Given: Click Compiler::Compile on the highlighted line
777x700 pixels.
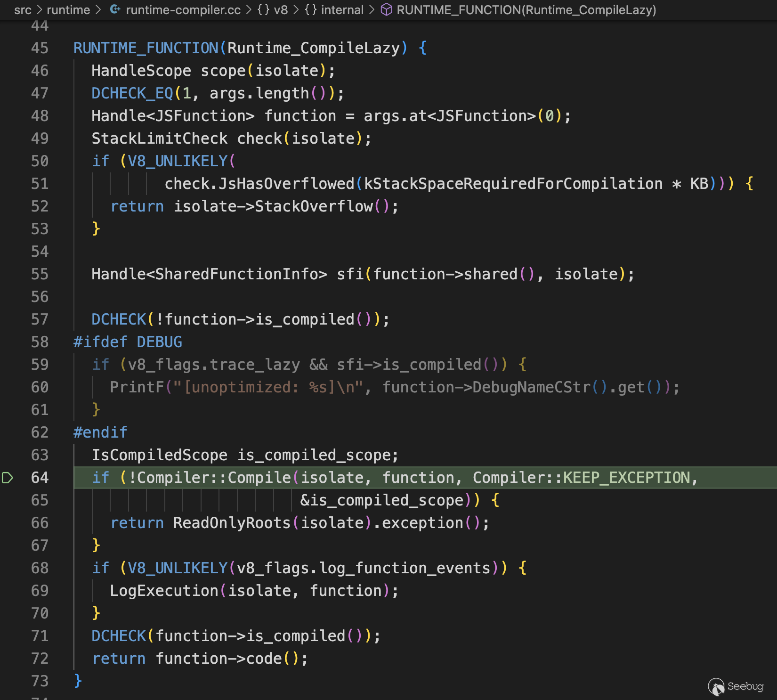Looking at the screenshot, I should point(214,478).
